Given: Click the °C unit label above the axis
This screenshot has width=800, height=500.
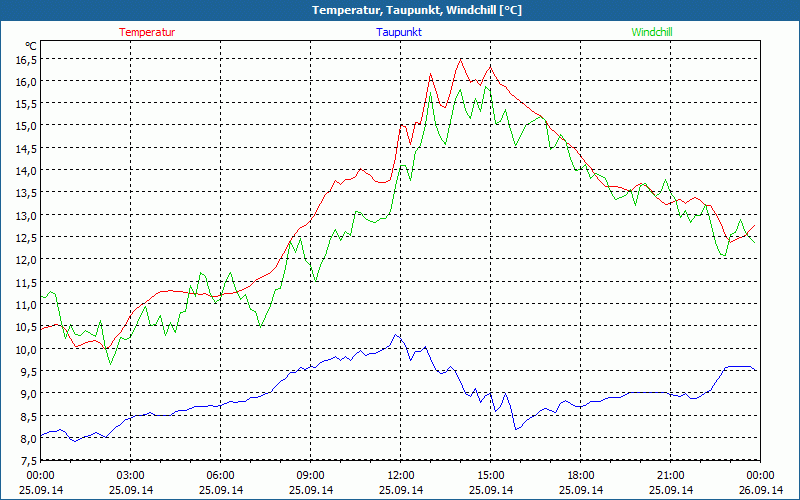Looking at the screenshot, I should (31, 46).
